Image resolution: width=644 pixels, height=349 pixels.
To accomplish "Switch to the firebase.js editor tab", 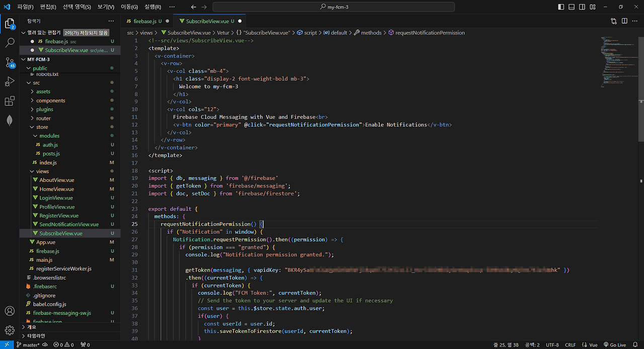I will 147,21.
